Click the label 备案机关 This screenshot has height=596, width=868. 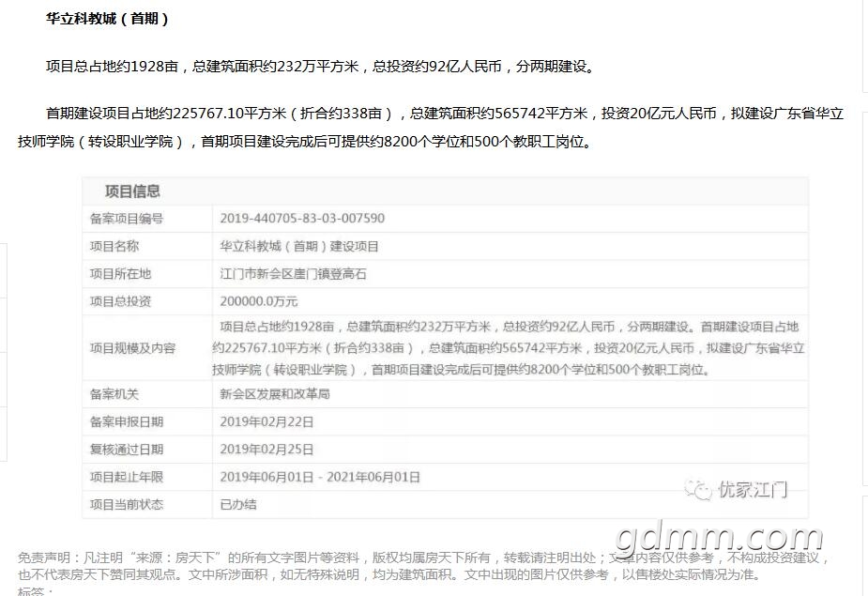114,394
